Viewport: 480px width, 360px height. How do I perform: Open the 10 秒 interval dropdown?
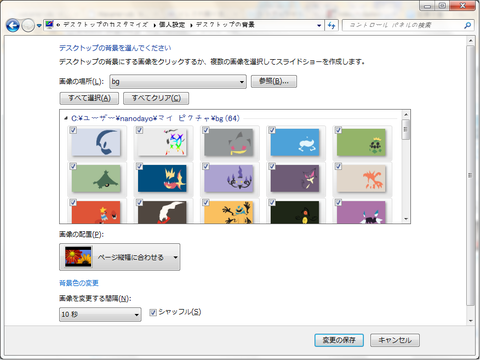[100, 314]
